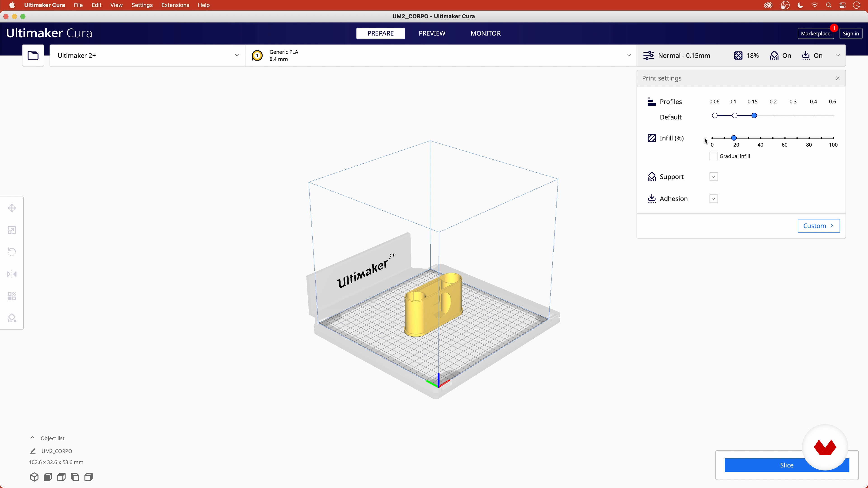868x488 pixels.
Task: Switch to right side view cube icon
Action: point(89,477)
